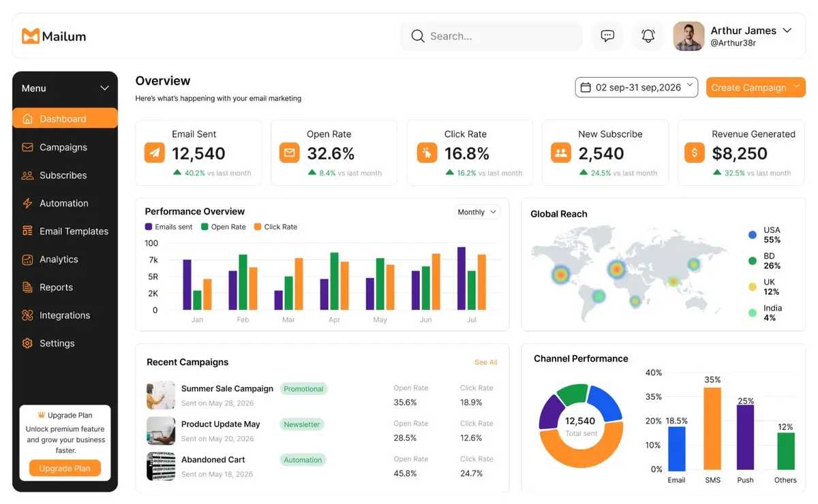The height and width of the screenshot is (504, 818).
Task: Open the Create Campaign dropdown arrow
Action: click(x=796, y=86)
